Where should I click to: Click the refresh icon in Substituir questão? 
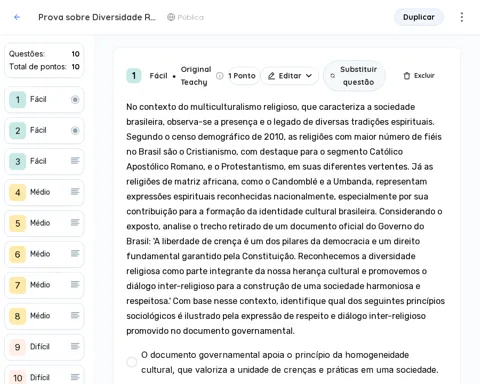click(x=332, y=76)
